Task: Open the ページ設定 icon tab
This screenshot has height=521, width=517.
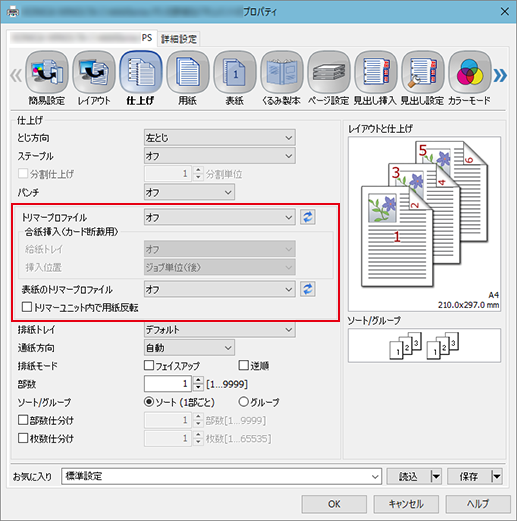Action: coord(329,78)
